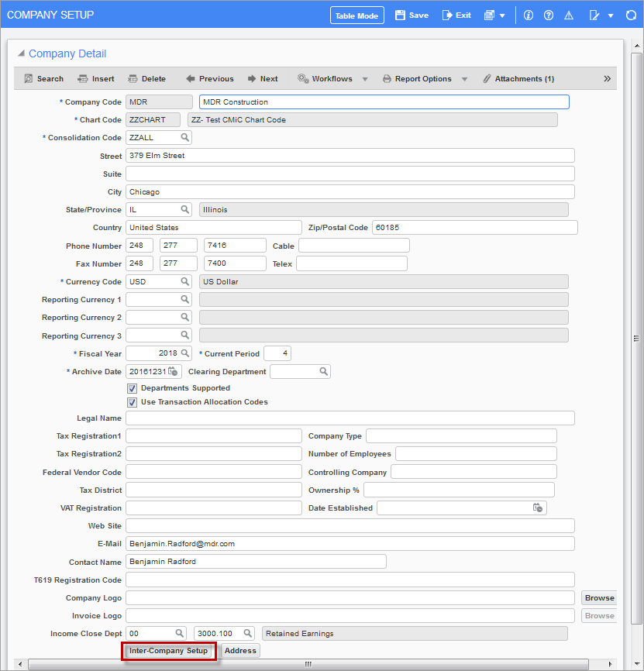
Task: Click Insert record in toolbar
Action: coord(96,79)
